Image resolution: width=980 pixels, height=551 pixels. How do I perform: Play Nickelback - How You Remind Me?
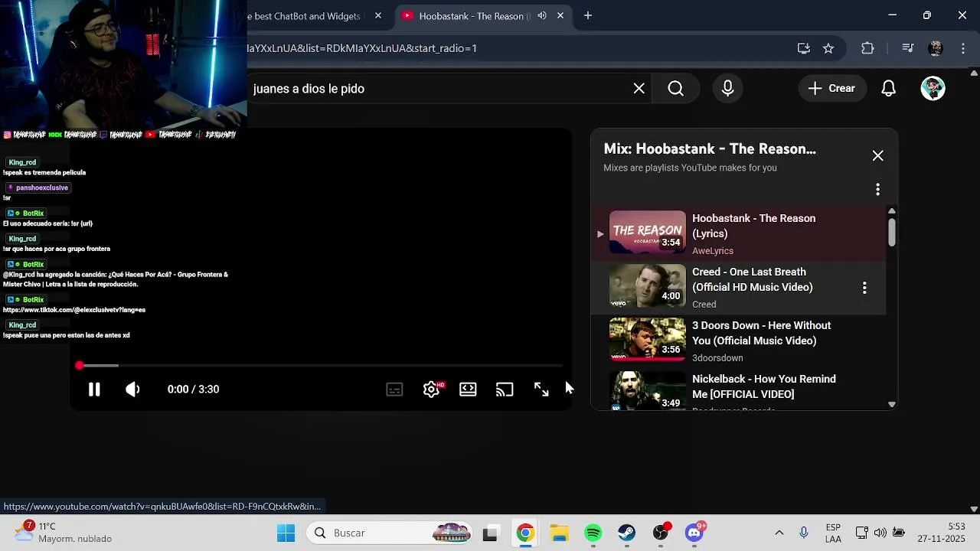point(764,386)
